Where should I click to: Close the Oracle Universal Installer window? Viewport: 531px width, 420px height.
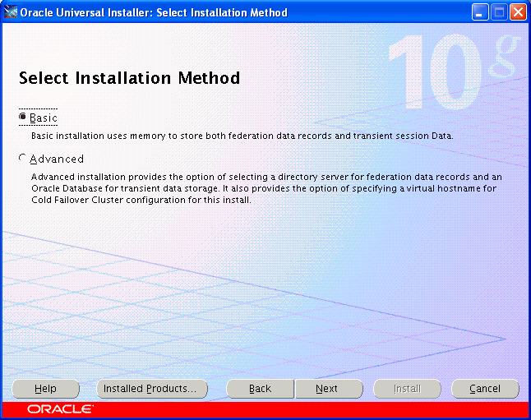point(518,12)
